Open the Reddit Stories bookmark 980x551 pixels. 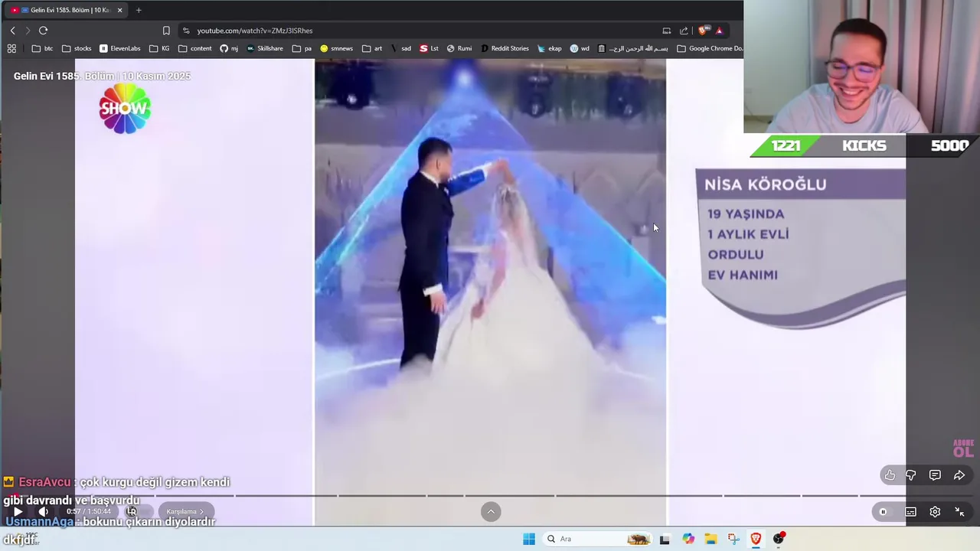[x=505, y=48]
